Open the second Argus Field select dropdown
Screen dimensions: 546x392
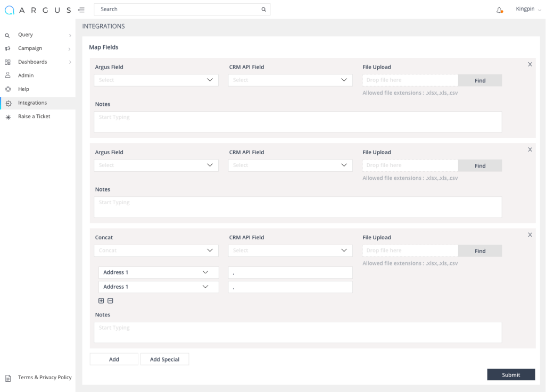[156, 165]
